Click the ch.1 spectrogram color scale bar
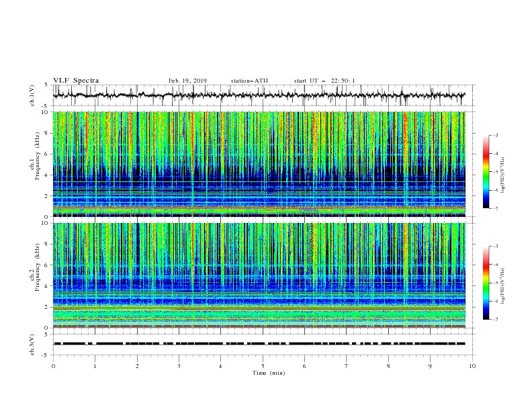This screenshot has height=411, width=532. [486, 172]
